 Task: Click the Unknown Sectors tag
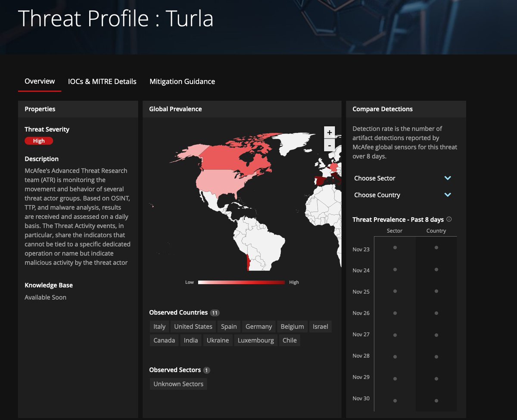(178, 384)
